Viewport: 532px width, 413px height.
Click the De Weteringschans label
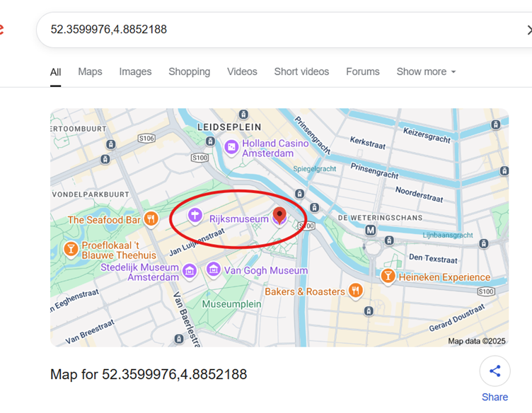coord(381,218)
